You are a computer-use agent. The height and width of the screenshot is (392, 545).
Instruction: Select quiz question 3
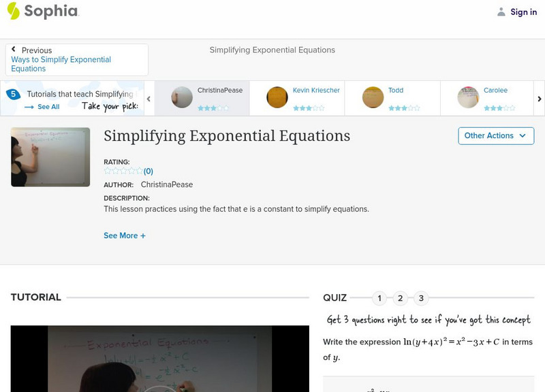click(x=421, y=297)
